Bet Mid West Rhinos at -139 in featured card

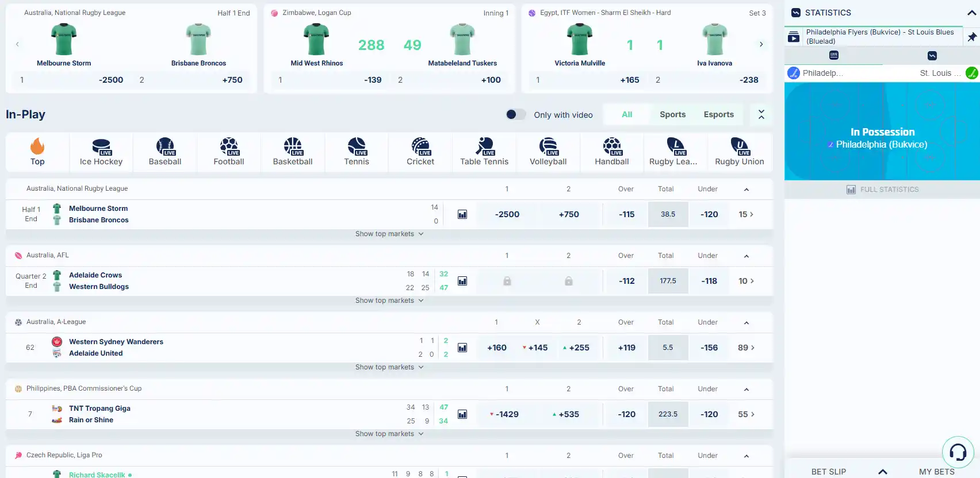(x=330, y=80)
